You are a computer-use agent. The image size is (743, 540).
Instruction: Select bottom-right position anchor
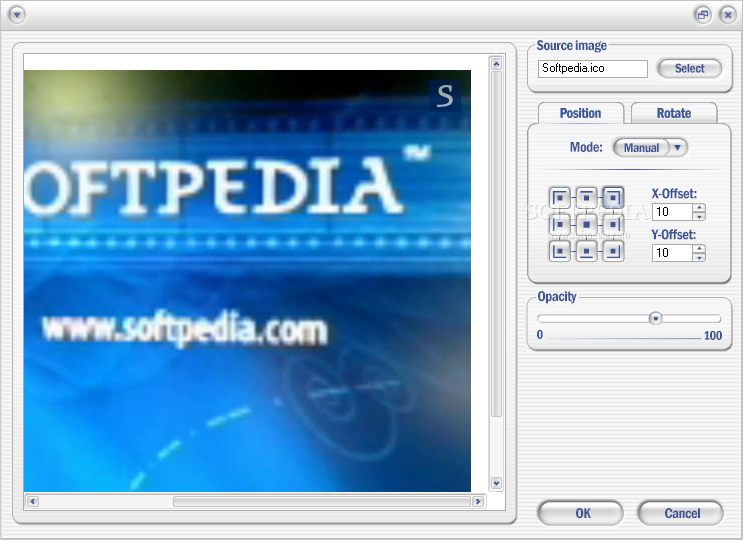pyautogui.click(x=613, y=252)
